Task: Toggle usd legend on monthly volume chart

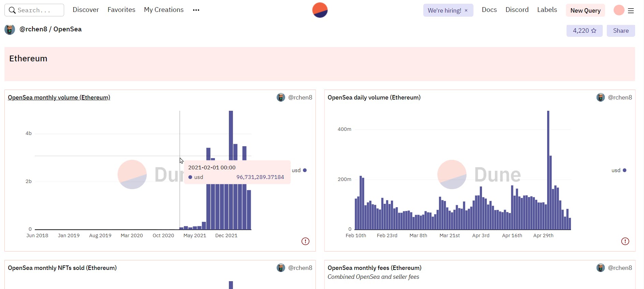Action: (x=299, y=170)
